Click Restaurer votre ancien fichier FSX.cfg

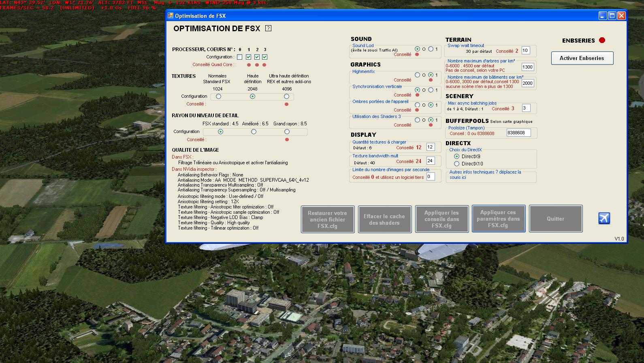[327, 219]
